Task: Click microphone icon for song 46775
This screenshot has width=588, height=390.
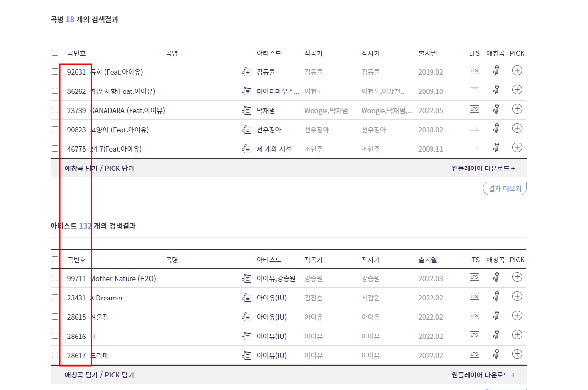Action: point(496,148)
